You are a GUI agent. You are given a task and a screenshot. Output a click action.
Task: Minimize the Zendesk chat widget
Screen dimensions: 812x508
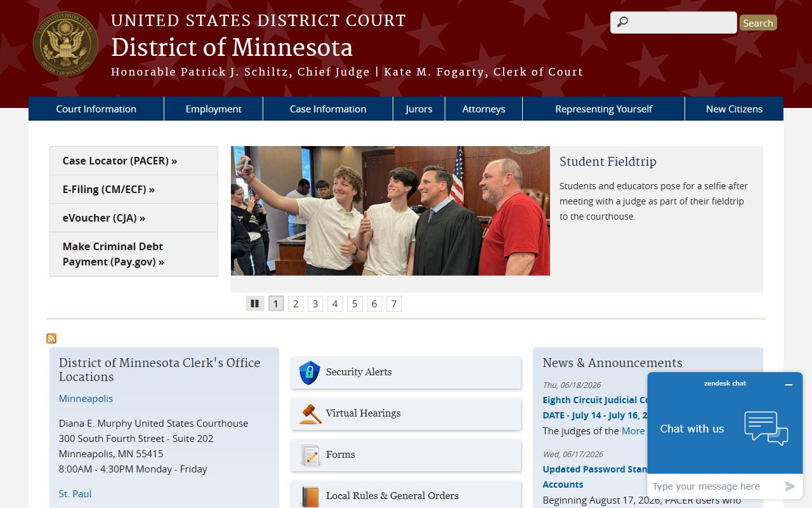pyautogui.click(x=789, y=384)
